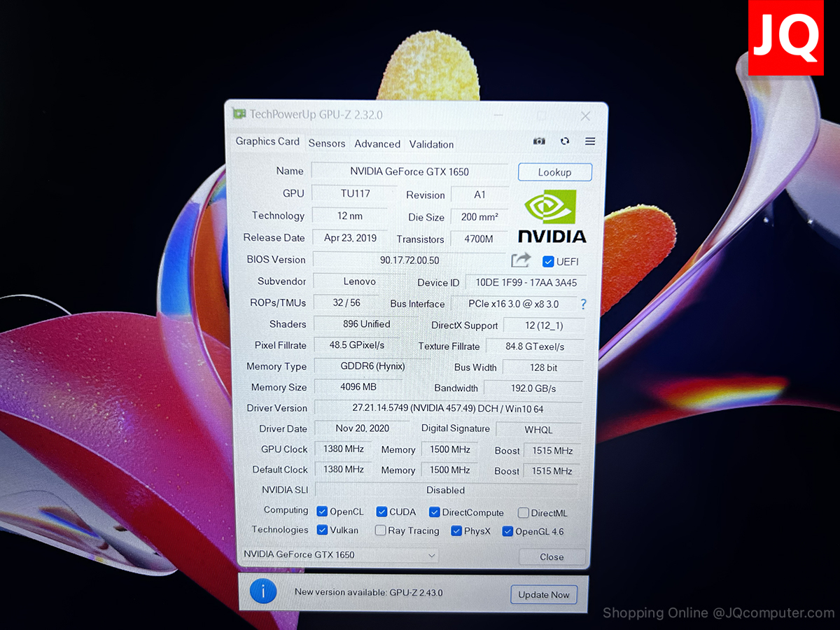
Task: Enable the DirectML checkbox
Action: point(523,513)
